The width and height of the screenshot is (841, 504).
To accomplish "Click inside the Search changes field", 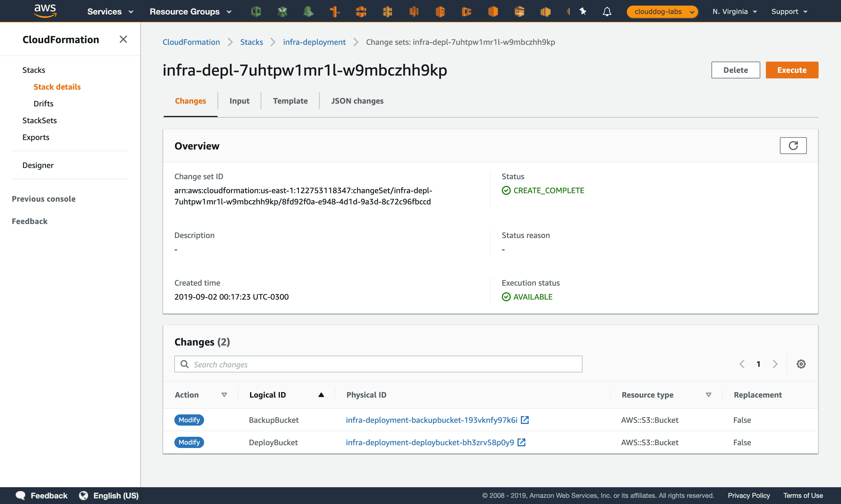I will (x=374, y=364).
